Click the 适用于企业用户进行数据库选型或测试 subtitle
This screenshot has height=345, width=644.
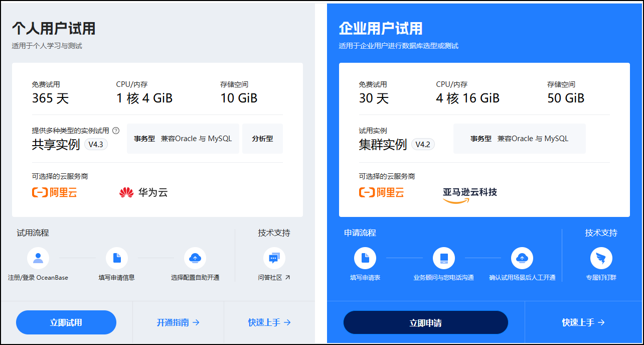pyautogui.click(x=399, y=46)
